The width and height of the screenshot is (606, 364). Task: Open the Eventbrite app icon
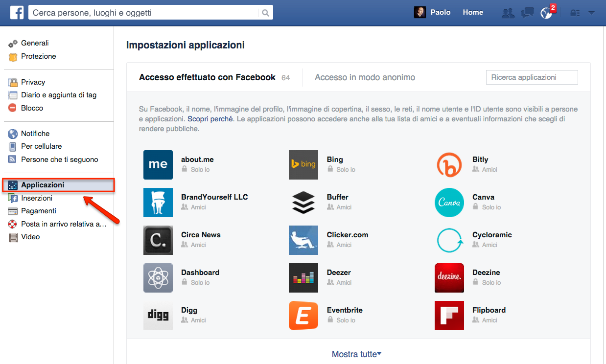tap(303, 316)
